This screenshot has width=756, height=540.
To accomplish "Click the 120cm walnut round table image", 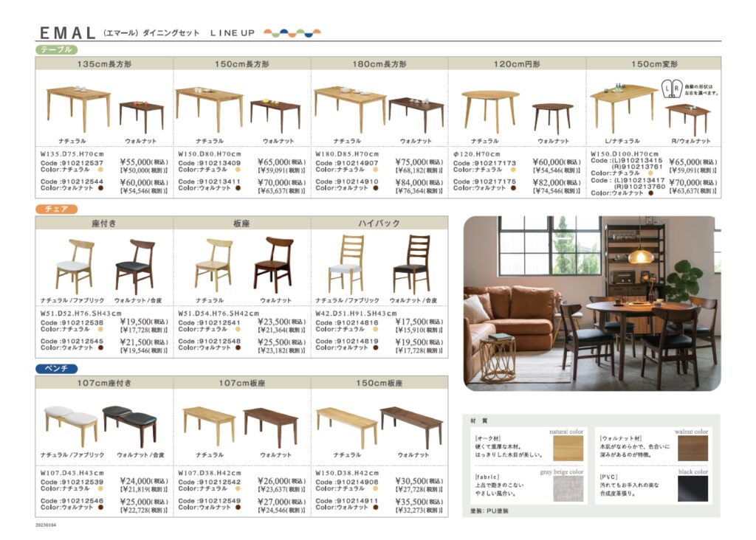I will pyautogui.click(x=552, y=118).
